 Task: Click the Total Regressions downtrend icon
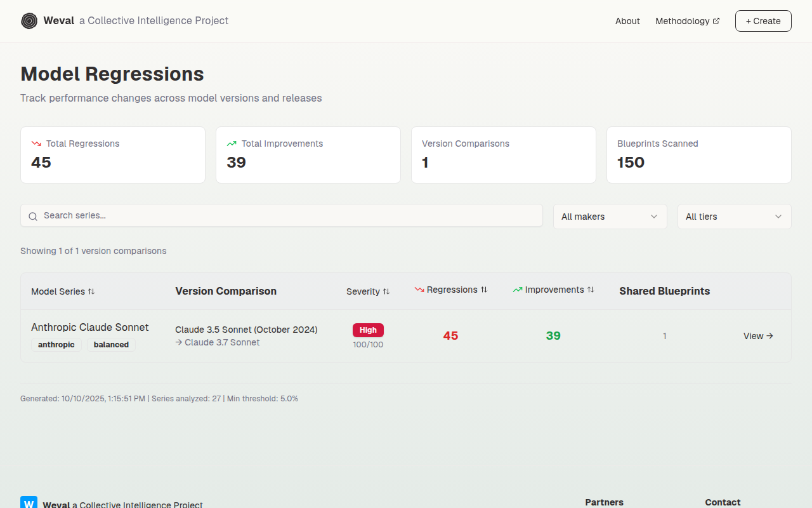pyautogui.click(x=36, y=144)
